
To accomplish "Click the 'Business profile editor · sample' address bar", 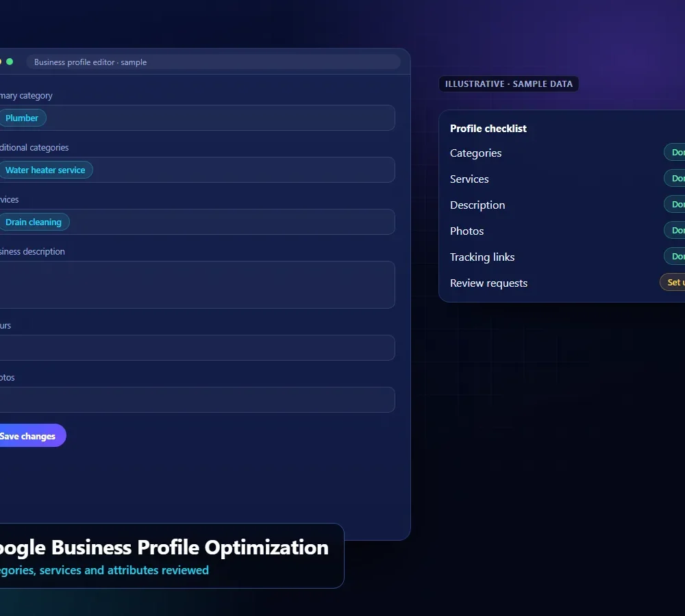I will click(214, 62).
